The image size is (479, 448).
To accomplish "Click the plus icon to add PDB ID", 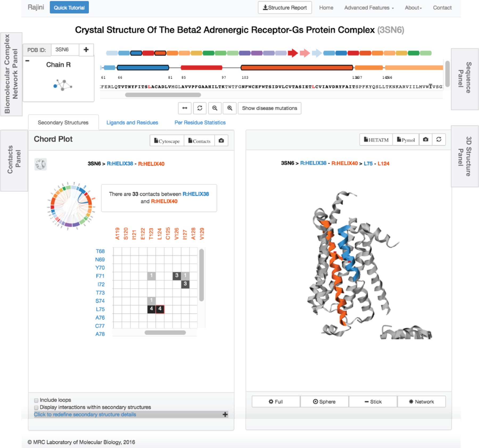I will (86, 50).
